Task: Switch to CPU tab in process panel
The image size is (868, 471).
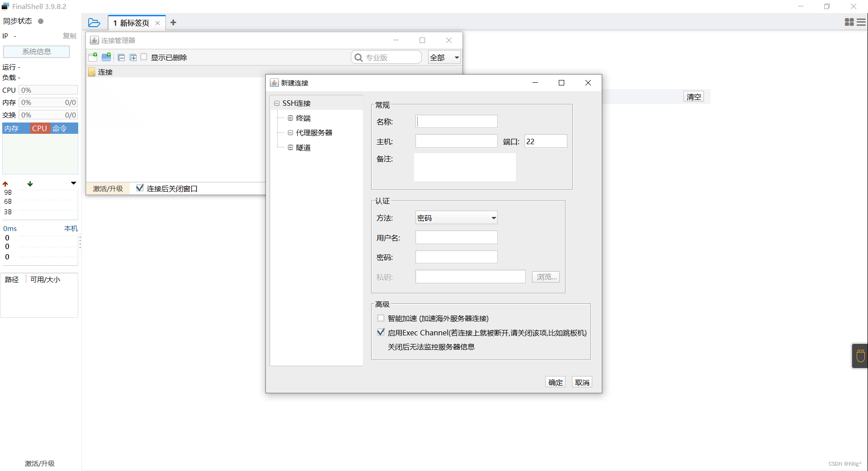Action: pyautogui.click(x=40, y=128)
